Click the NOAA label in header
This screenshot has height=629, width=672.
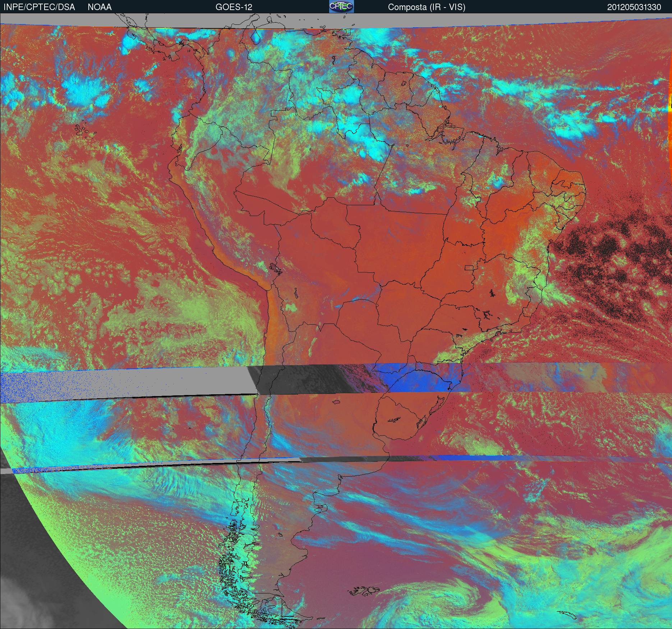(x=100, y=7)
